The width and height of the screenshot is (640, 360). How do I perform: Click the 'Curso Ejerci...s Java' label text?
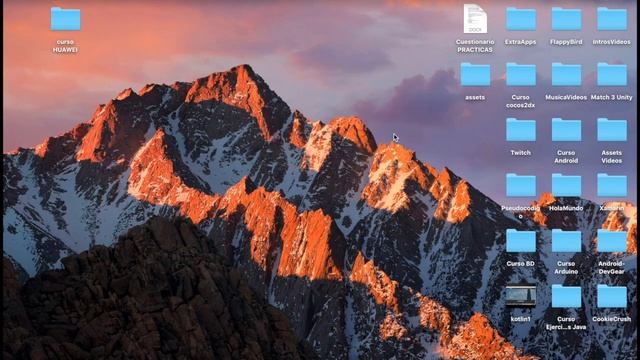[x=566, y=323]
